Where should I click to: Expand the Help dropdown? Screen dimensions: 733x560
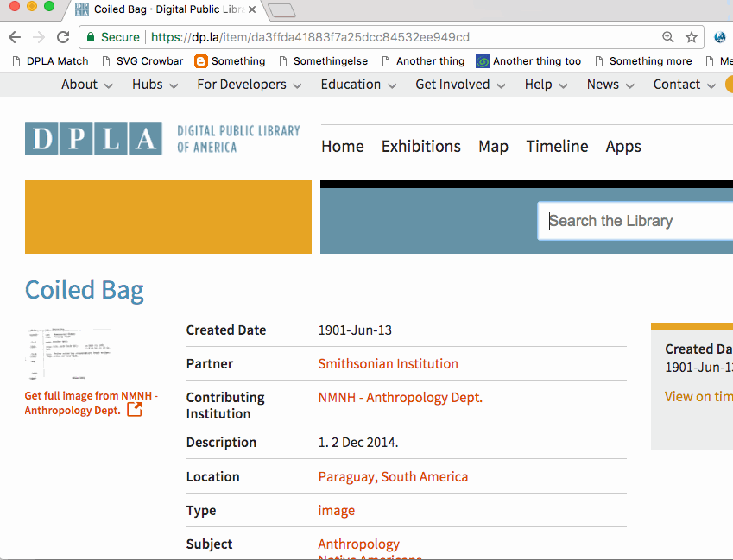[x=546, y=85]
